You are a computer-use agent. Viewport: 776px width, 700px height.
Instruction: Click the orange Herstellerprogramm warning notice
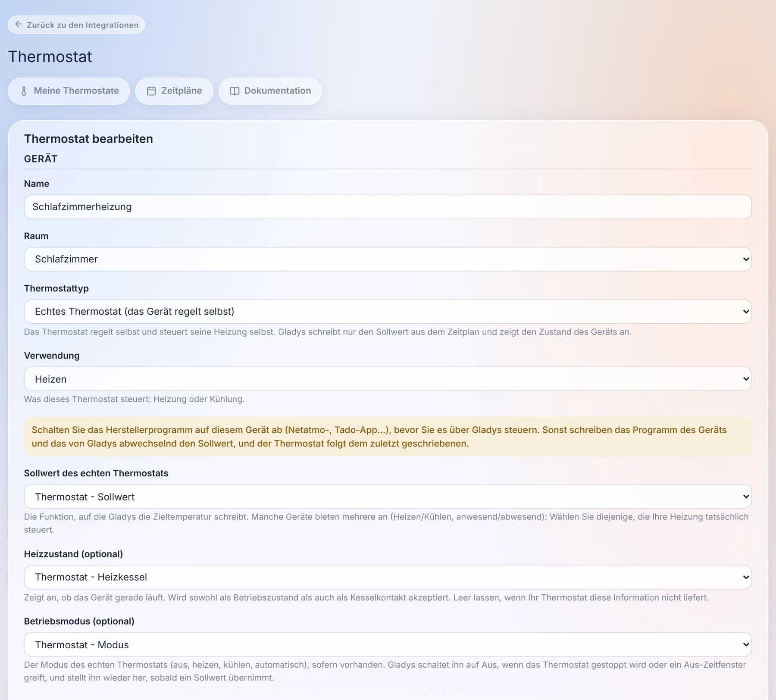388,437
